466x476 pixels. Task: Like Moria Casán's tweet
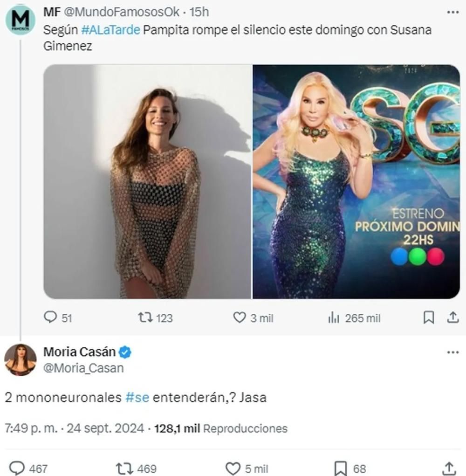click(233, 468)
